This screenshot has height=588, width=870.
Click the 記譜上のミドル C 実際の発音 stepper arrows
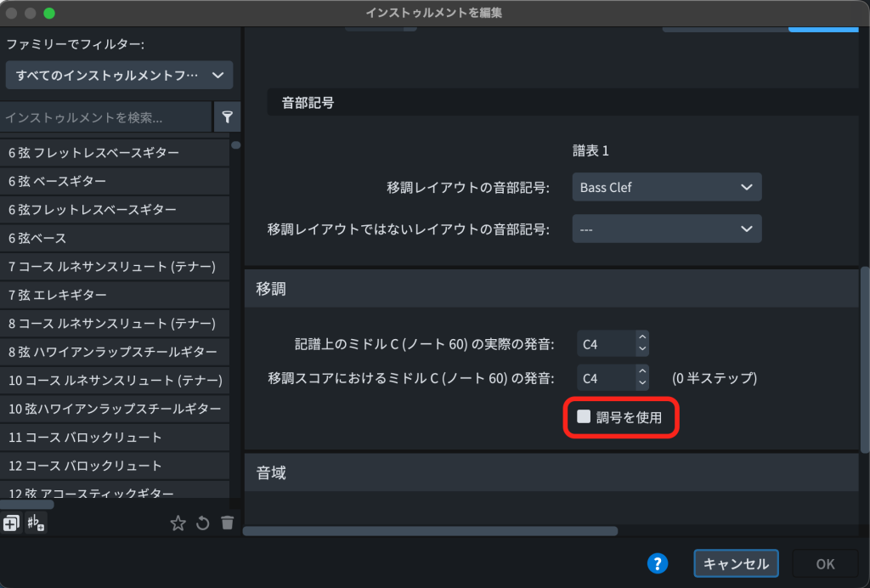(642, 344)
